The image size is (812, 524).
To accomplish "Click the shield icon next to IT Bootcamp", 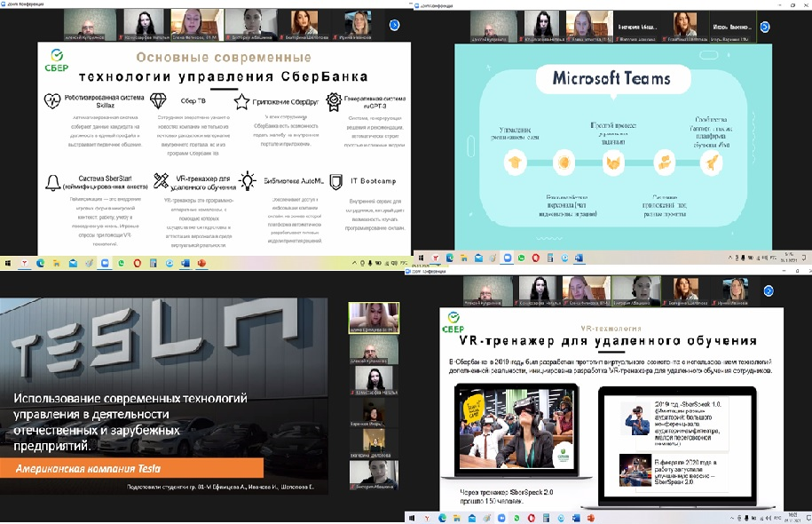I will 335,181.
